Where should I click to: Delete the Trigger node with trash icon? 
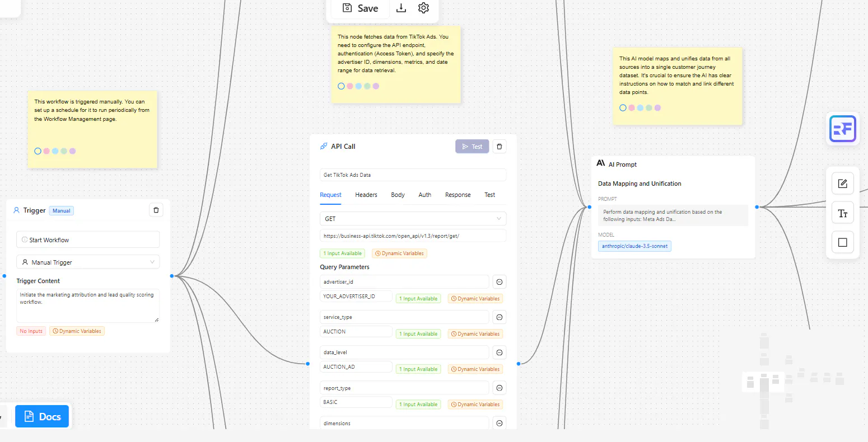pos(156,210)
